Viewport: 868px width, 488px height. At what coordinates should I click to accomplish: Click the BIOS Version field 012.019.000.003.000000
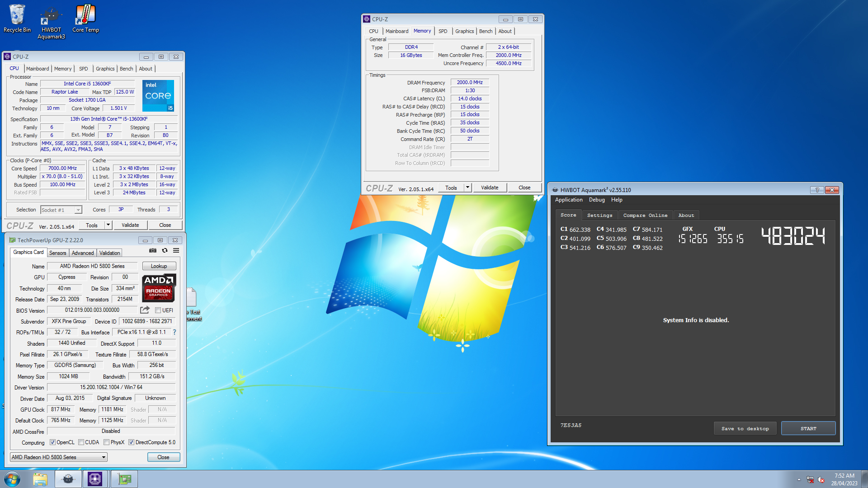[x=92, y=310]
